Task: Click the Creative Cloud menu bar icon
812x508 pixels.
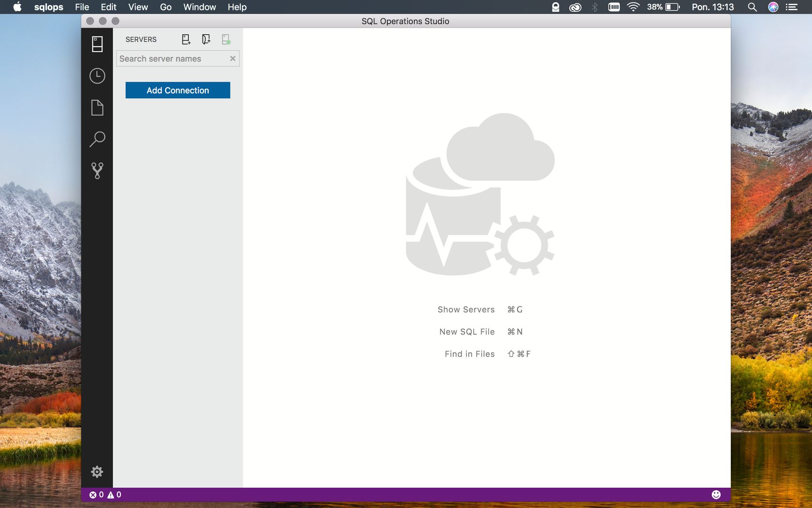Action: (x=575, y=7)
